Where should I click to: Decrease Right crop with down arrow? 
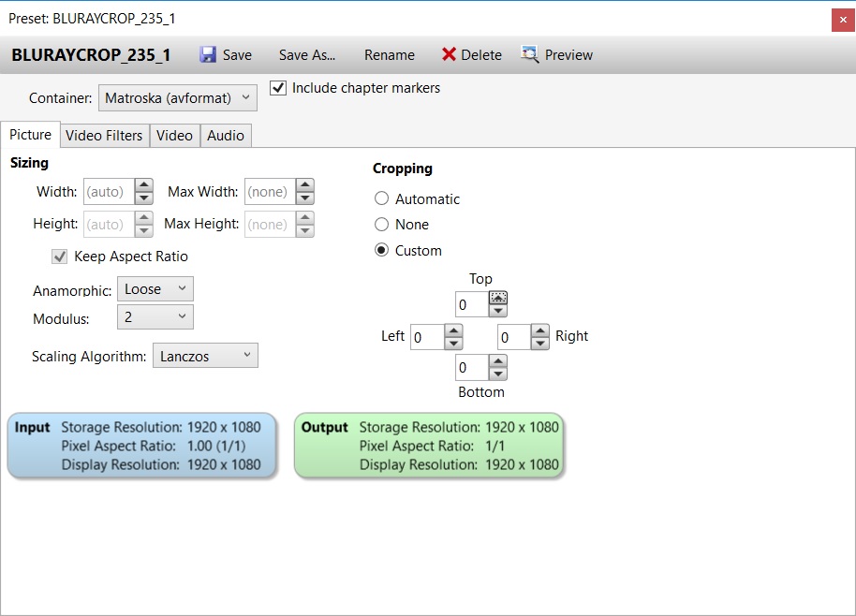coord(539,344)
